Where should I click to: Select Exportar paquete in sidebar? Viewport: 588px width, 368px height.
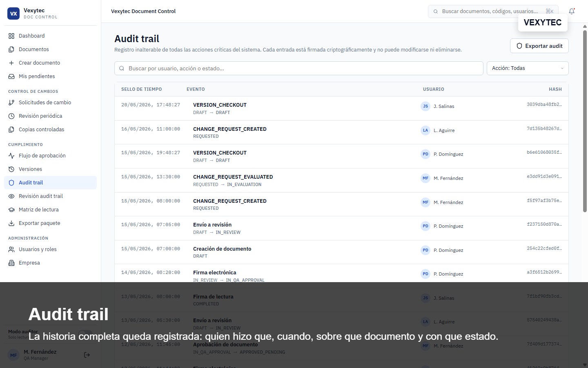(x=51, y=223)
